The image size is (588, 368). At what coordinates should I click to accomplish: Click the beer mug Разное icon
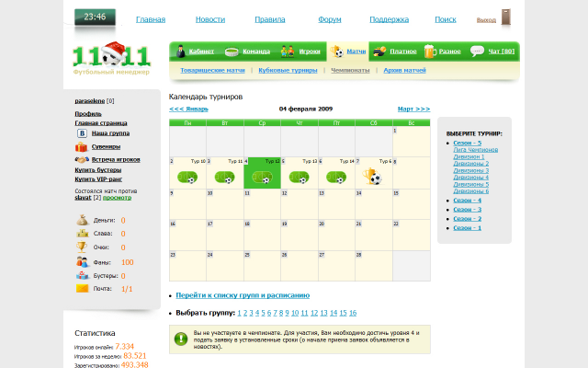click(x=430, y=52)
